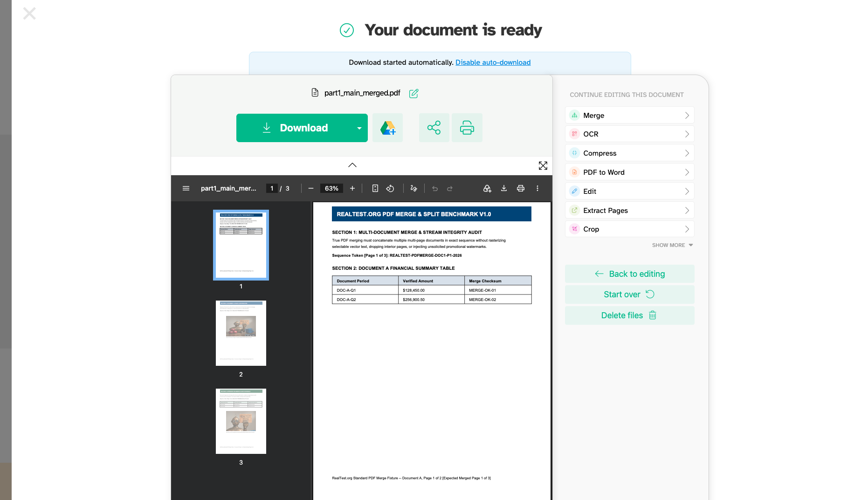868x500 pixels.
Task: Rotate pages in the PDF viewer toolbar
Action: click(390, 188)
